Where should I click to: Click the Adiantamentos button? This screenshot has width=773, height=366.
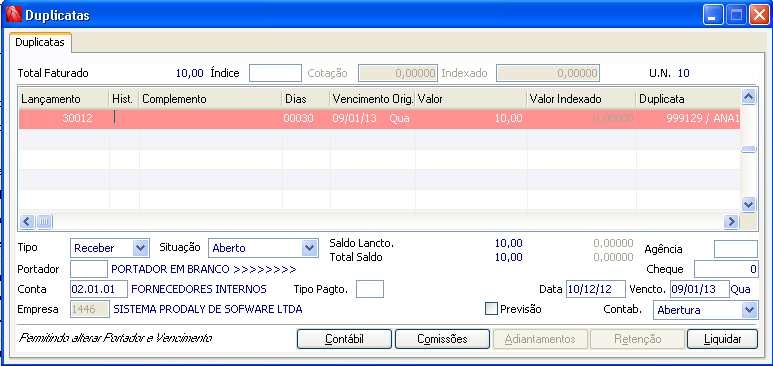(x=540, y=339)
